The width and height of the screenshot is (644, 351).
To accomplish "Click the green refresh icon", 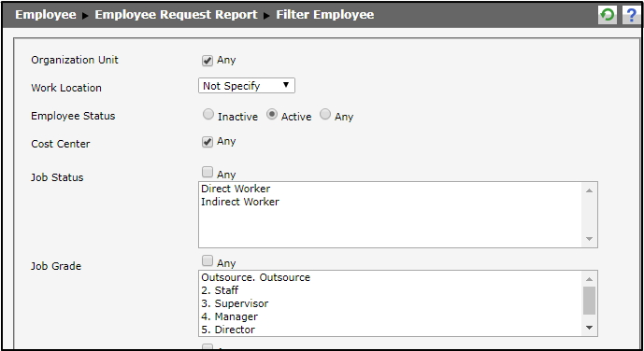I will pos(607,15).
